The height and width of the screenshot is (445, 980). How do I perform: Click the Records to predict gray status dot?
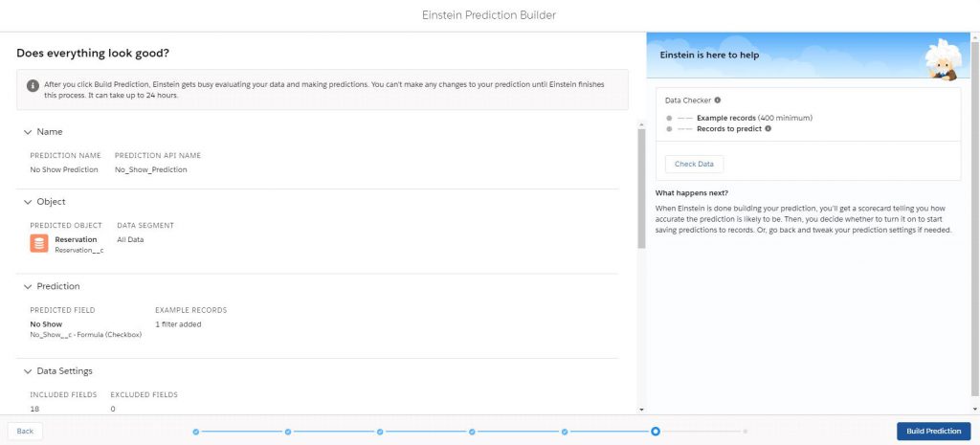point(669,128)
